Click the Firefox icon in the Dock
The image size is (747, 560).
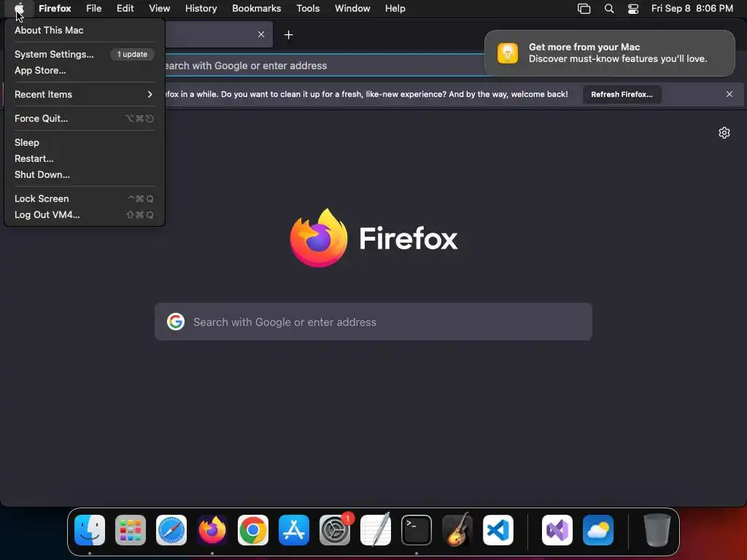click(212, 530)
